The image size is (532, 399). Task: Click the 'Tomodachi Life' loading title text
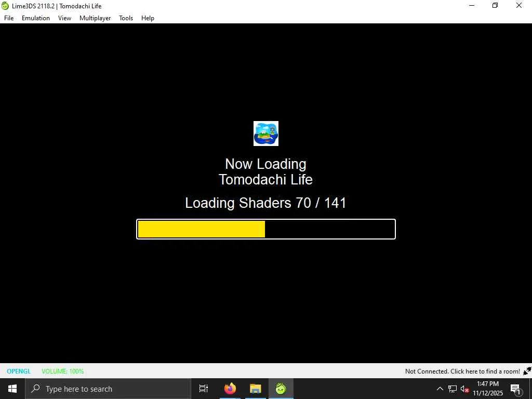click(x=266, y=179)
